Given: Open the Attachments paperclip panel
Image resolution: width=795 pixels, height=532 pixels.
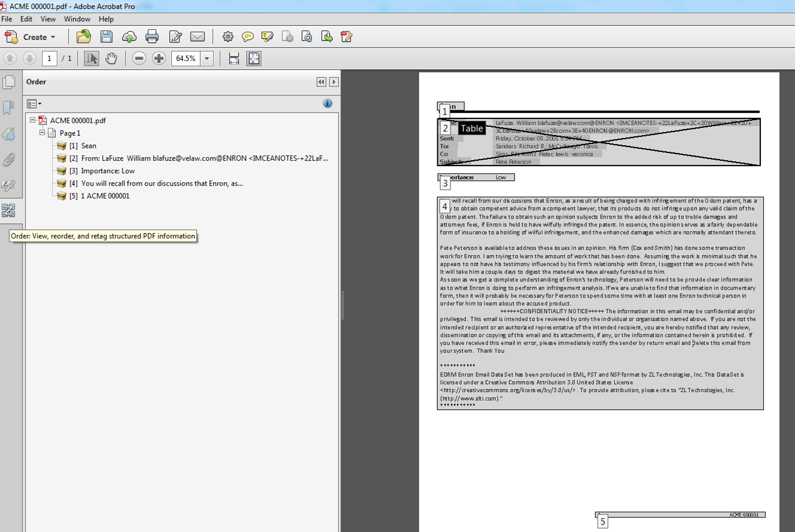Looking at the screenshot, I should click(x=8, y=160).
